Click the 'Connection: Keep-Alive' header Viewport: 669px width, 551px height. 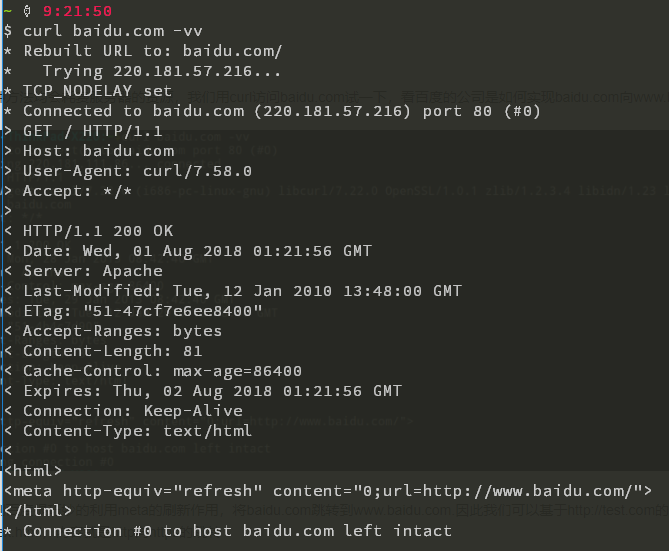[x=133, y=411]
